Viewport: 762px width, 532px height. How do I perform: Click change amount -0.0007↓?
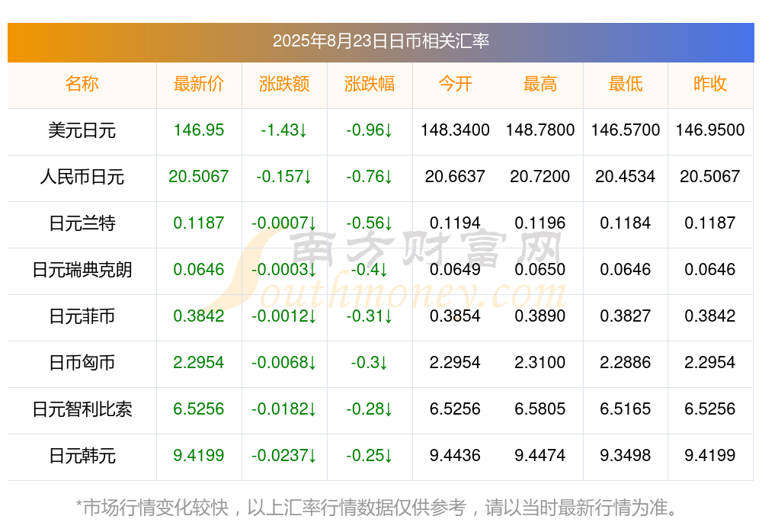coord(283,223)
